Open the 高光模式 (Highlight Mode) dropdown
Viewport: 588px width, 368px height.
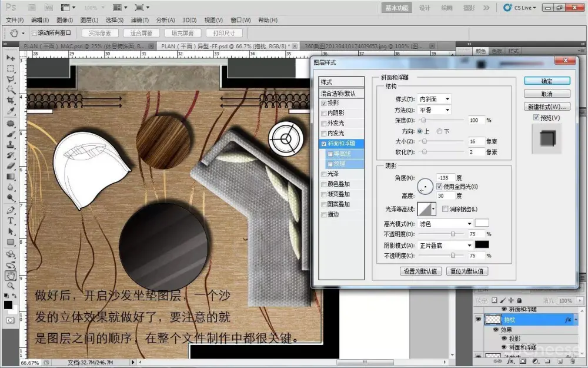pos(445,224)
